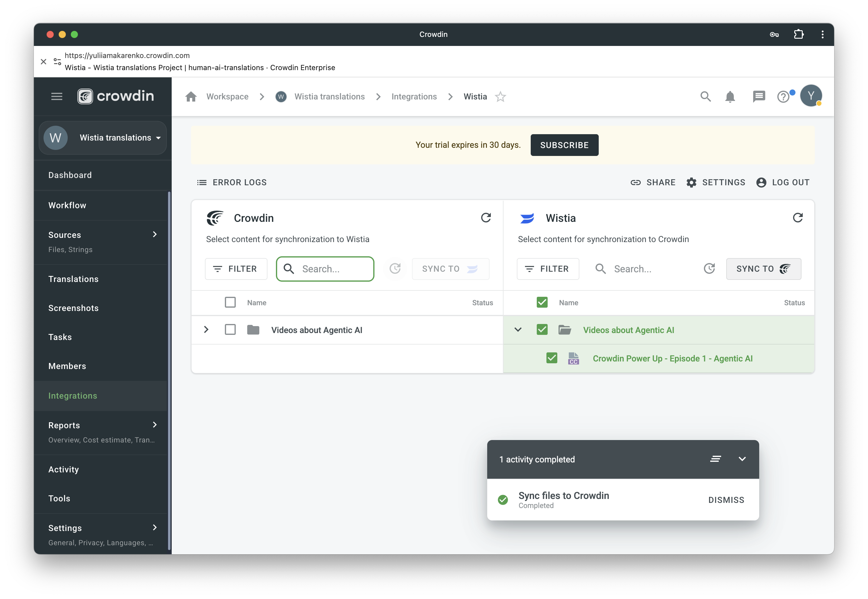Open messages chat icon
This screenshot has height=599, width=868.
click(x=759, y=97)
